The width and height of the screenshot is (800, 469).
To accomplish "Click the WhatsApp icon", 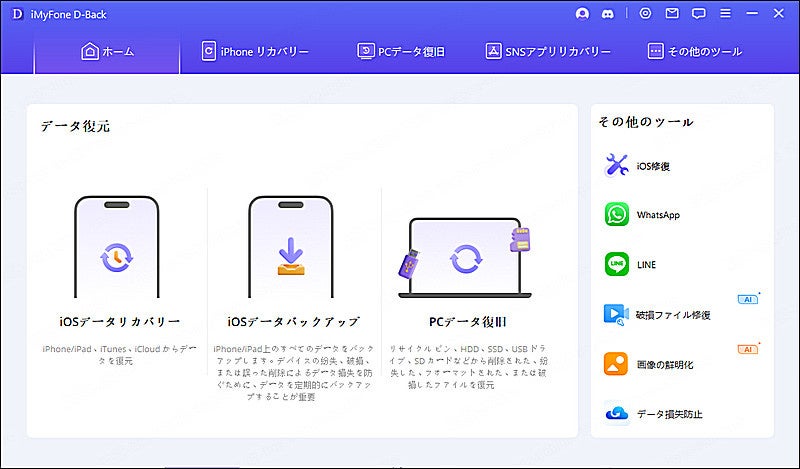I will click(x=617, y=214).
